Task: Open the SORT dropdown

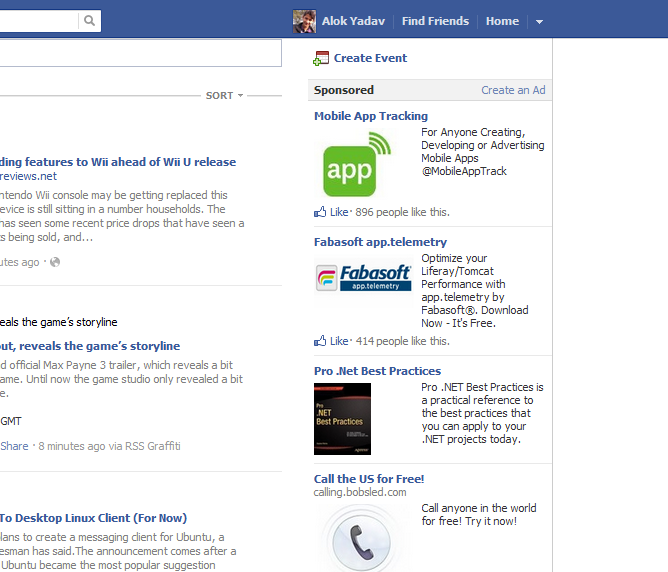Action: tap(224, 95)
